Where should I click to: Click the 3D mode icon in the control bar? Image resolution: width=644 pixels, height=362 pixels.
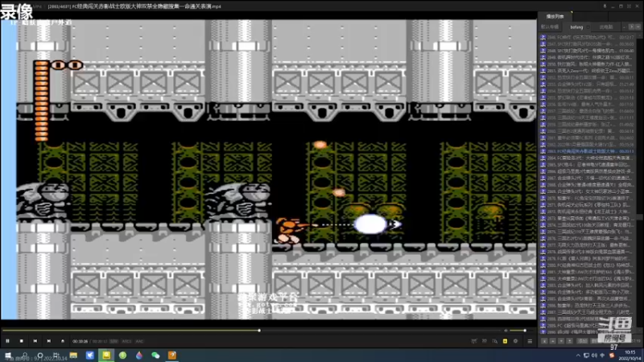pyautogui.click(x=485, y=341)
